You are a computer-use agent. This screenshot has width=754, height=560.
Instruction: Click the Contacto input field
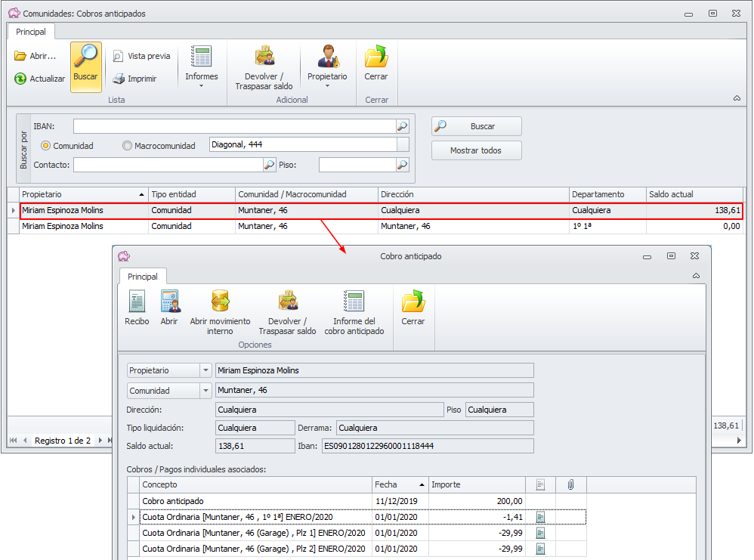(167, 165)
